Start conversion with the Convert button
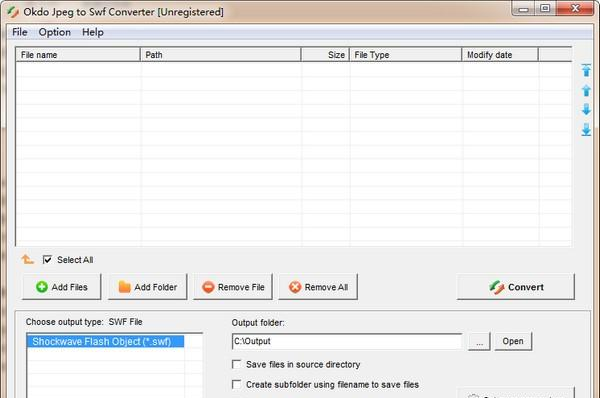This screenshot has height=398, width=600. (516, 287)
